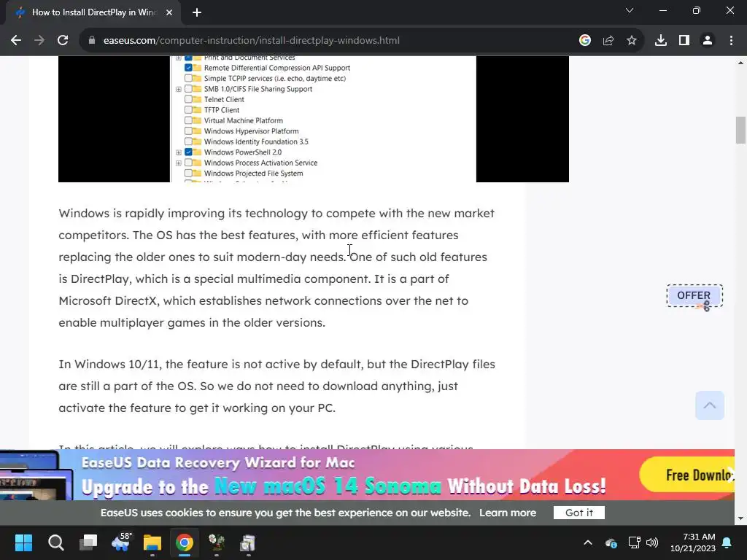Open the Windows Start menu

coord(23,542)
